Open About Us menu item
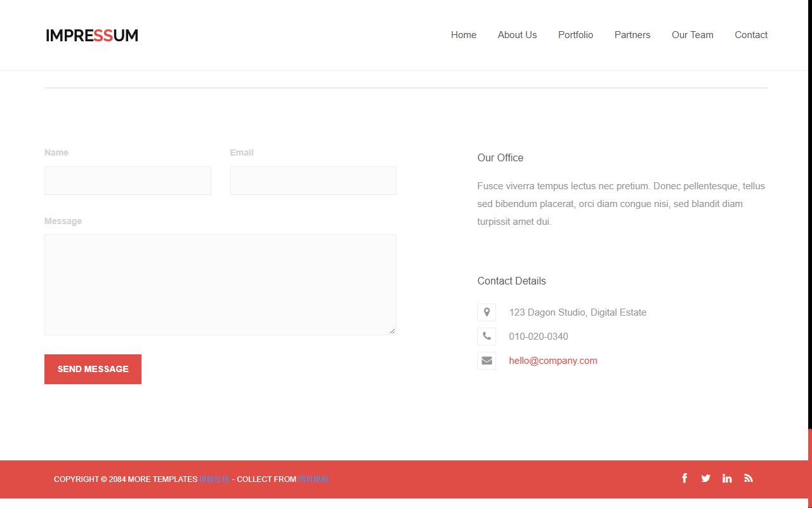 (x=517, y=35)
